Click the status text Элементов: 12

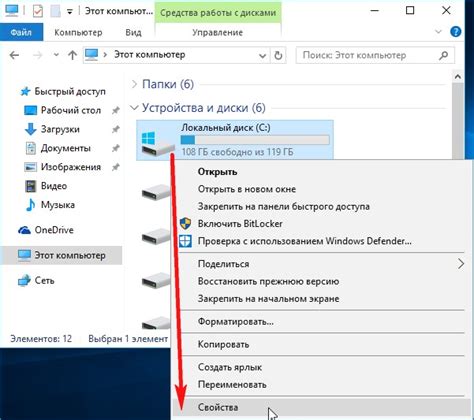pyautogui.click(x=41, y=339)
